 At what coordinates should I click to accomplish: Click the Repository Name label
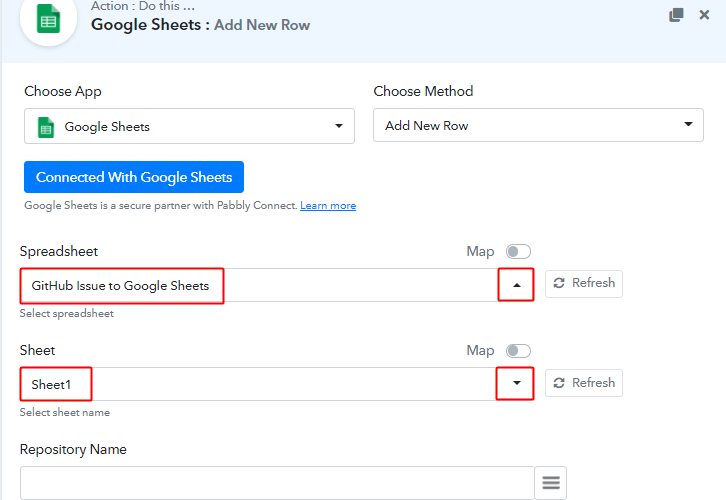pyautogui.click(x=73, y=450)
